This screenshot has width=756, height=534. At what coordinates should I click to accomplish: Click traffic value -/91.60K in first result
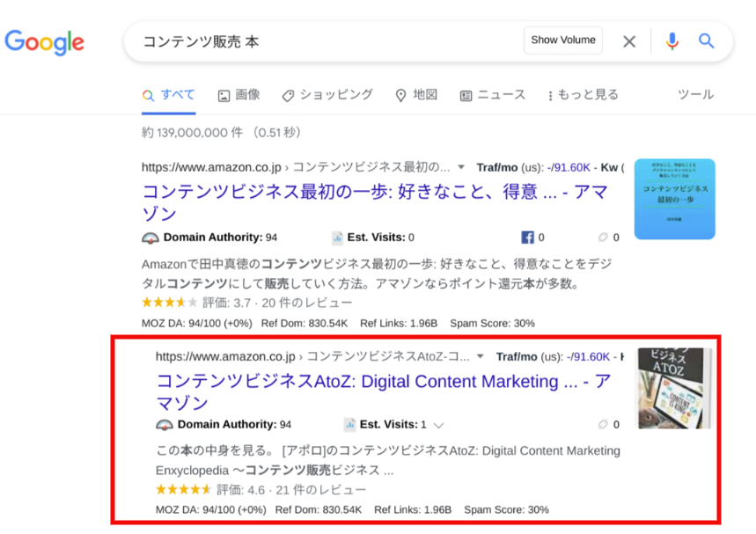point(569,167)
